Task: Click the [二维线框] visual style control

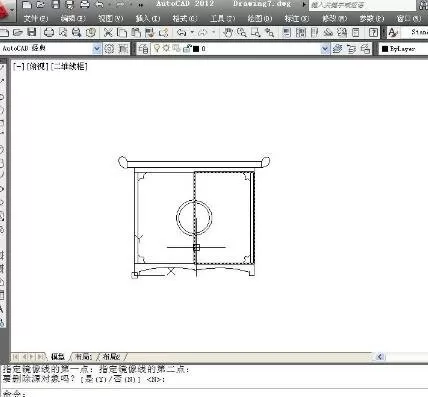Action: [x=69, y=66]
